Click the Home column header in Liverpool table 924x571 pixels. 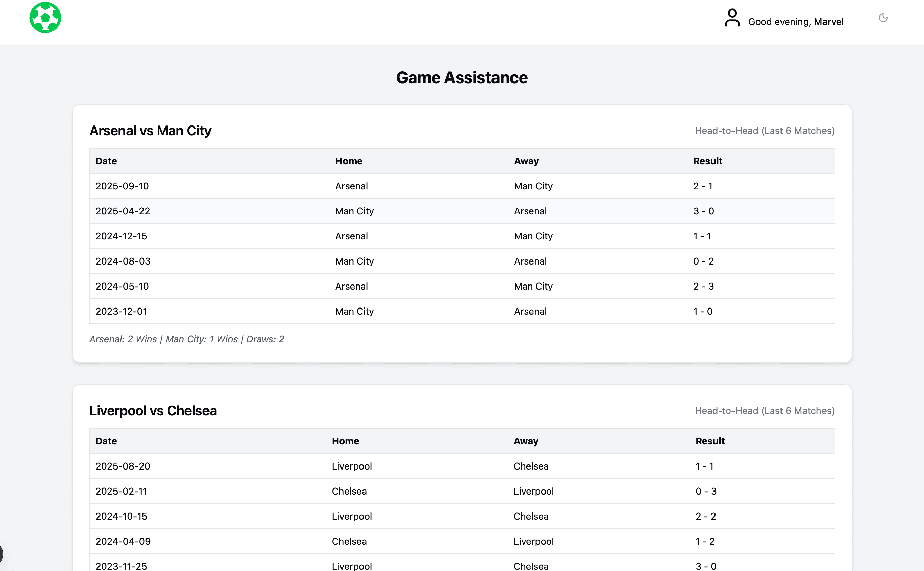tap(345, 441)
